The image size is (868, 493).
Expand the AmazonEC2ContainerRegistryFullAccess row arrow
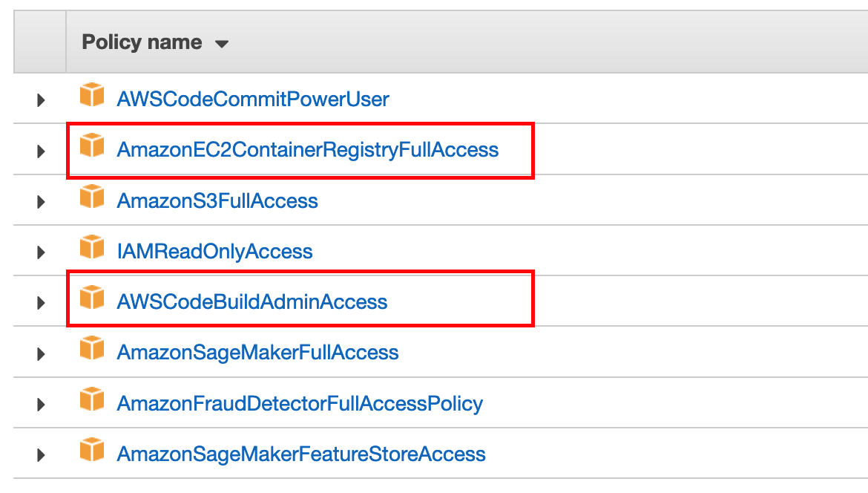click(40, 151)
